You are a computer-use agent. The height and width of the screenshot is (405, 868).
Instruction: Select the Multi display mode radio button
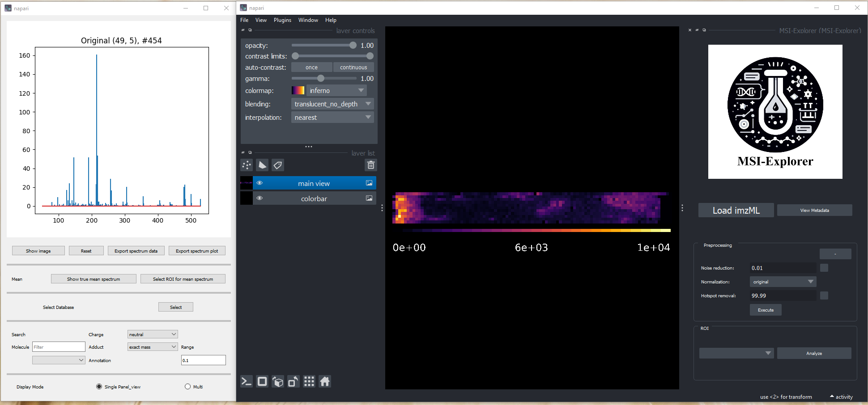(x=188, y=387)
